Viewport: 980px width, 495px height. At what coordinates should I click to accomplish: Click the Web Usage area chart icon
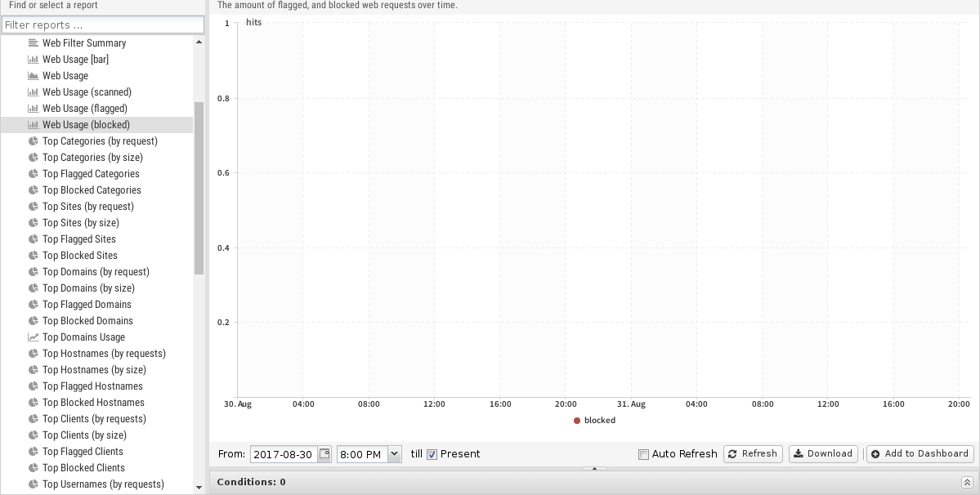click(x=34, y=75)
